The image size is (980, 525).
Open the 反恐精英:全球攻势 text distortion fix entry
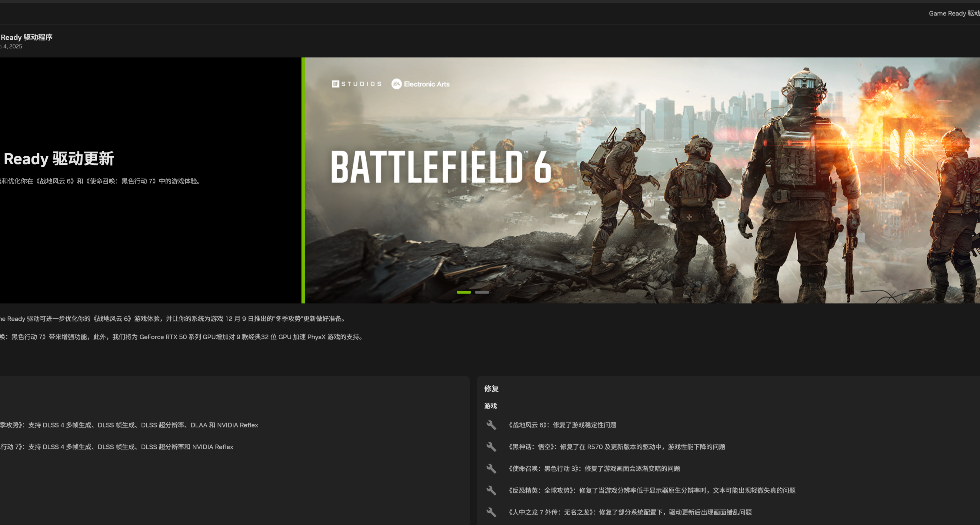pos(652,490)
